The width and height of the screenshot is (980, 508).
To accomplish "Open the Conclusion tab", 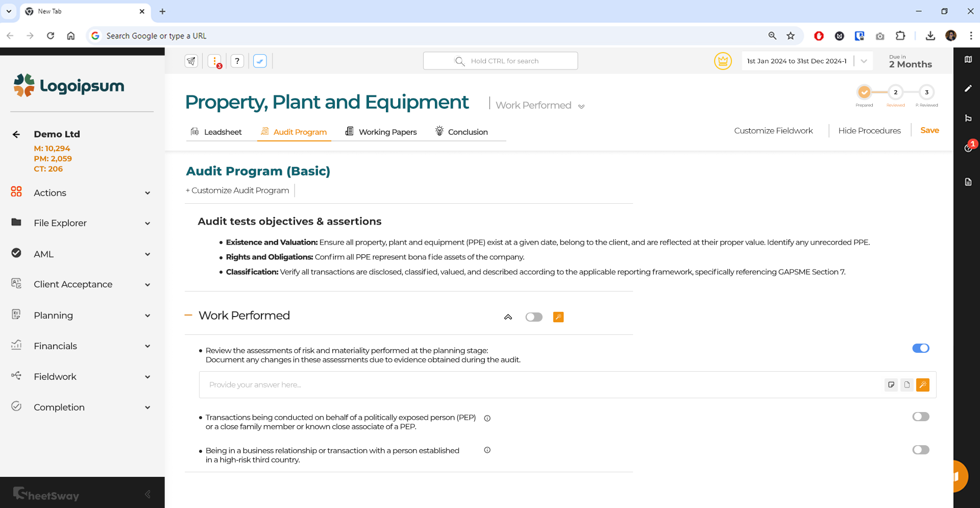I will 467,132.
